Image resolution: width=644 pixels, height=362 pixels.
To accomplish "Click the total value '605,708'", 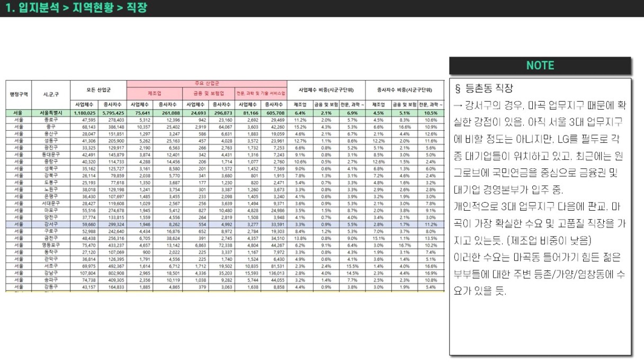I will click(x=275, y=113).
